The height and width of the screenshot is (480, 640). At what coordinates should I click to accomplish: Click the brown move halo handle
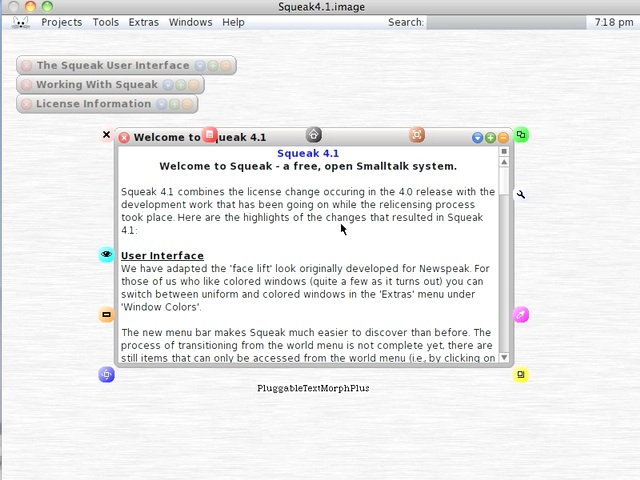point(417,135)
